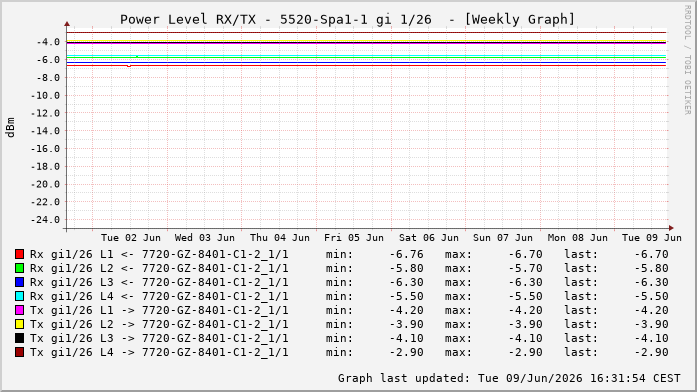Click the Tue 02 Jun axis label
This screenshot has width=697, height=392.
(x=131, y=238)
